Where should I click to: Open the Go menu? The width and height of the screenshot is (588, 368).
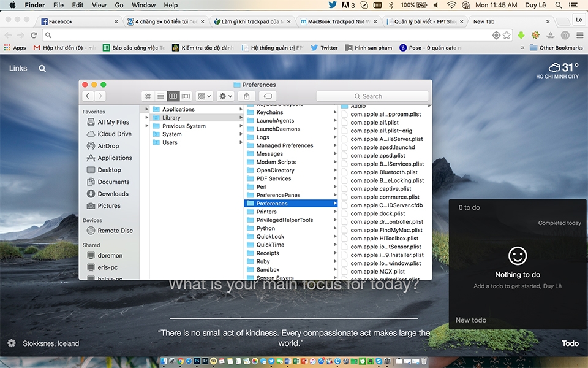click(119, 6)
